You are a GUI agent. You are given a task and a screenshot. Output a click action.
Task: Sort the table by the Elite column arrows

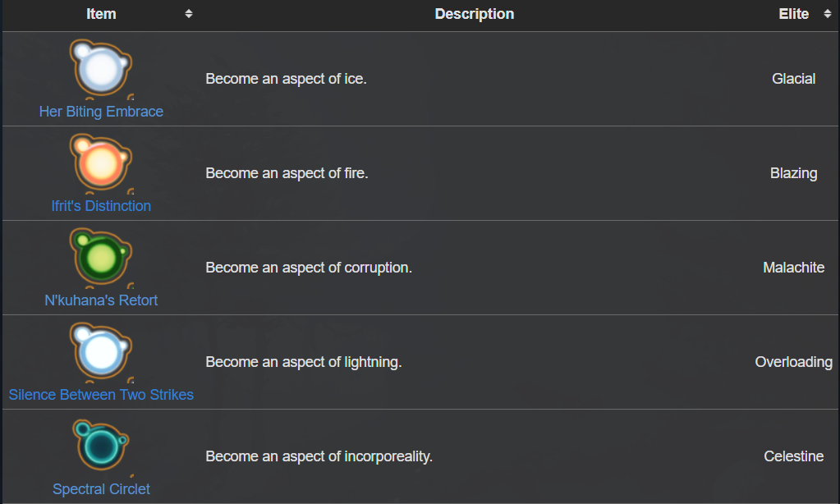pos(827,14)
